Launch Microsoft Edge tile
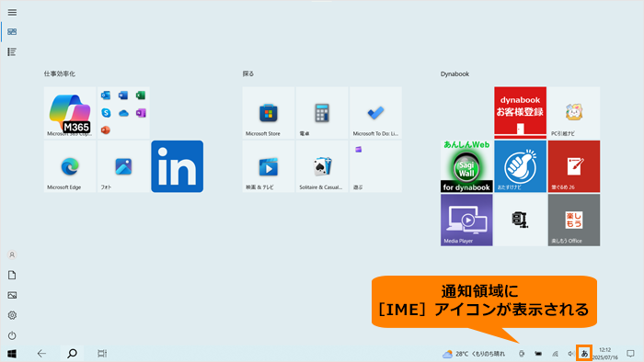Screen dimensions: 644x362 [x=70, y=166]
